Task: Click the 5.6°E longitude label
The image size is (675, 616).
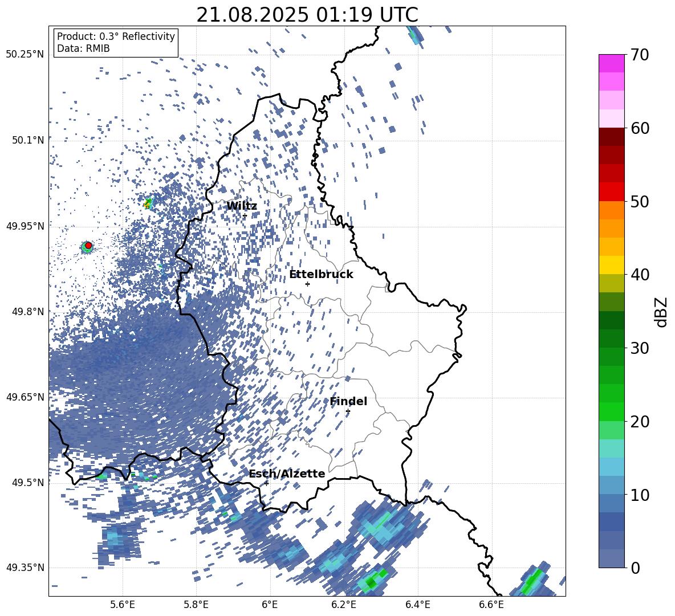Action: (x=123, y=605)
